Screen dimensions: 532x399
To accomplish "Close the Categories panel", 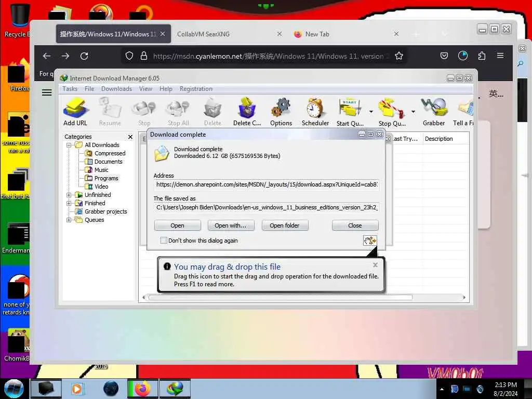I will (130, 137).
